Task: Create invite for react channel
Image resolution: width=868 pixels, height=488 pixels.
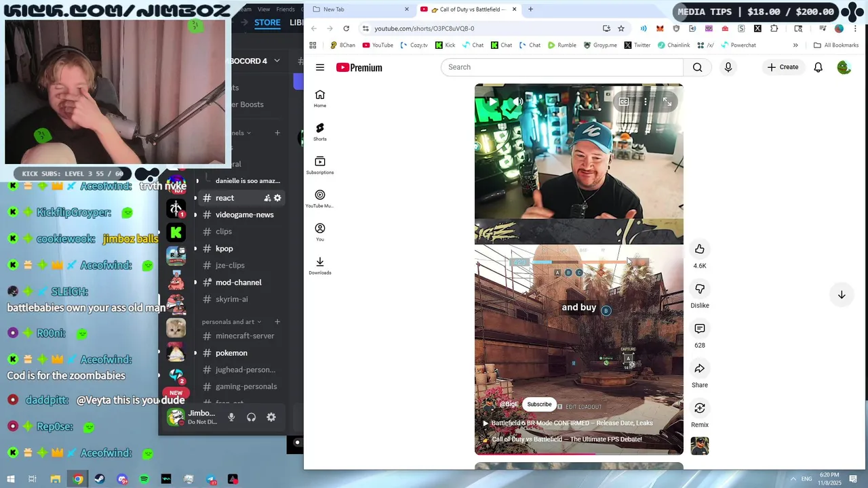Action: pyautogui.click(x=267, y=198)
